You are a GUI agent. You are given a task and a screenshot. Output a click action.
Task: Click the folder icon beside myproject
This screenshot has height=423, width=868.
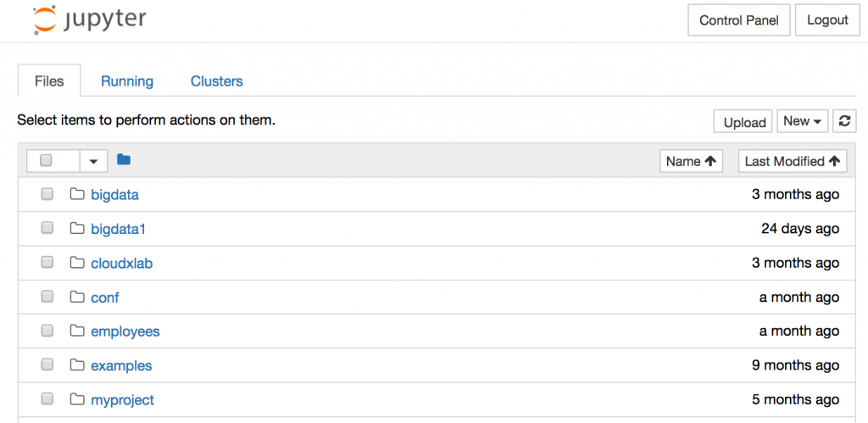click(77, 399)
